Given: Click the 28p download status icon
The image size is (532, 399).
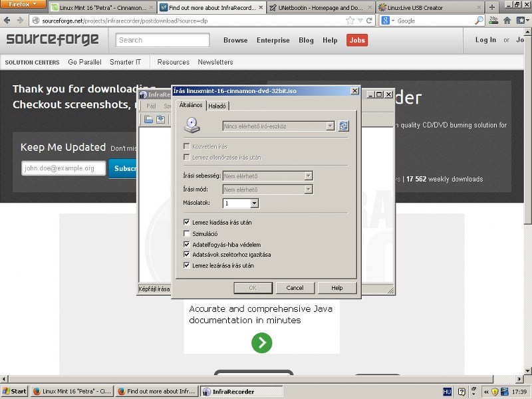Looking at the screenshot, I should [493, 21].
